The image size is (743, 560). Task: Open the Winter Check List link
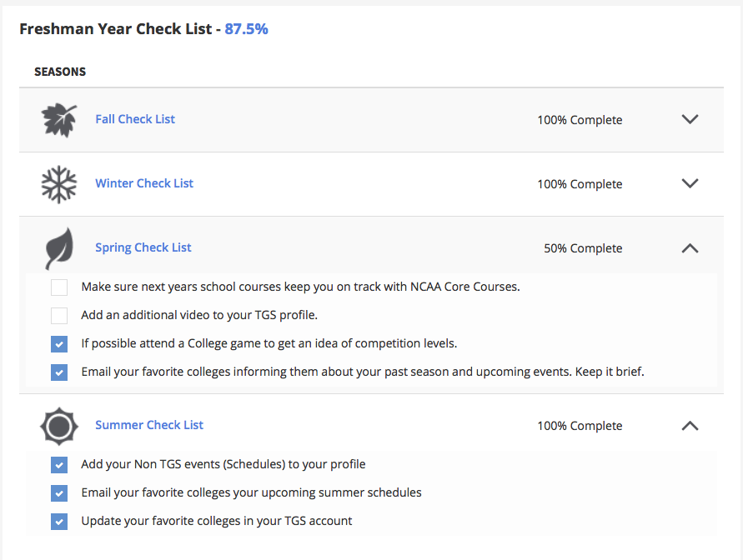144,183
